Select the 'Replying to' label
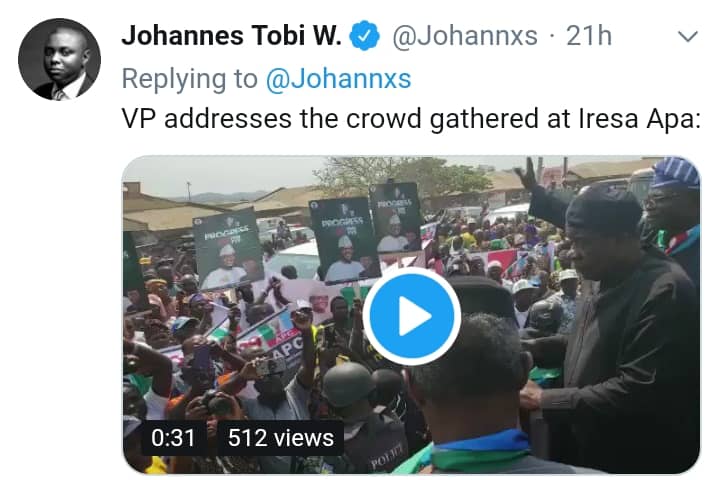Image resolution: width=720 pixels, height=480 pixels. (190, 79)
